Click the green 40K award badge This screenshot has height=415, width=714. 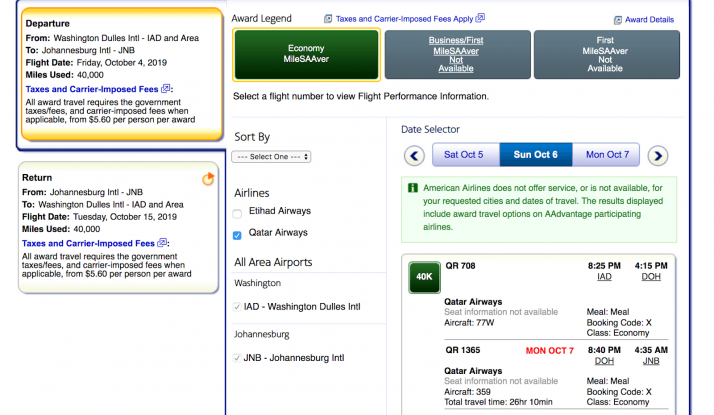pos(423,277)
